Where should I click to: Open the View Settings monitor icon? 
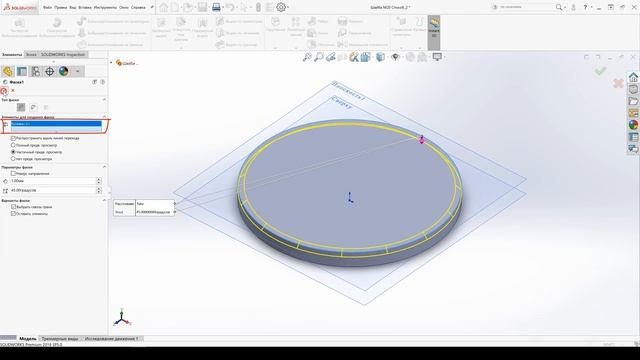pyautogui.click(x=437, y=57)
